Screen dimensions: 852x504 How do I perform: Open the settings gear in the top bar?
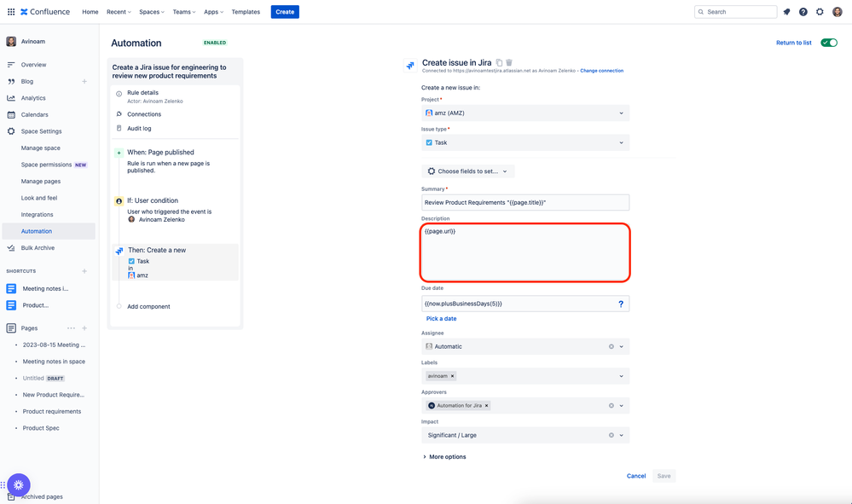click(x=820, y=12)
